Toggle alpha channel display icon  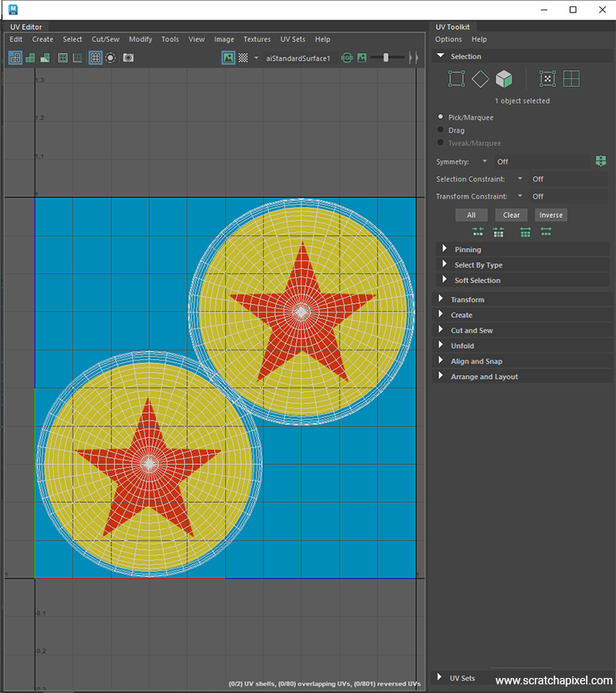[362, 58]
